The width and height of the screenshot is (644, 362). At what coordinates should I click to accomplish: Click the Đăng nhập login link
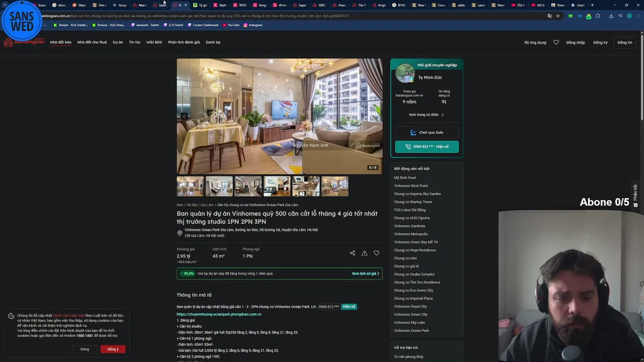pyautogui.click(x=576, y=42)
